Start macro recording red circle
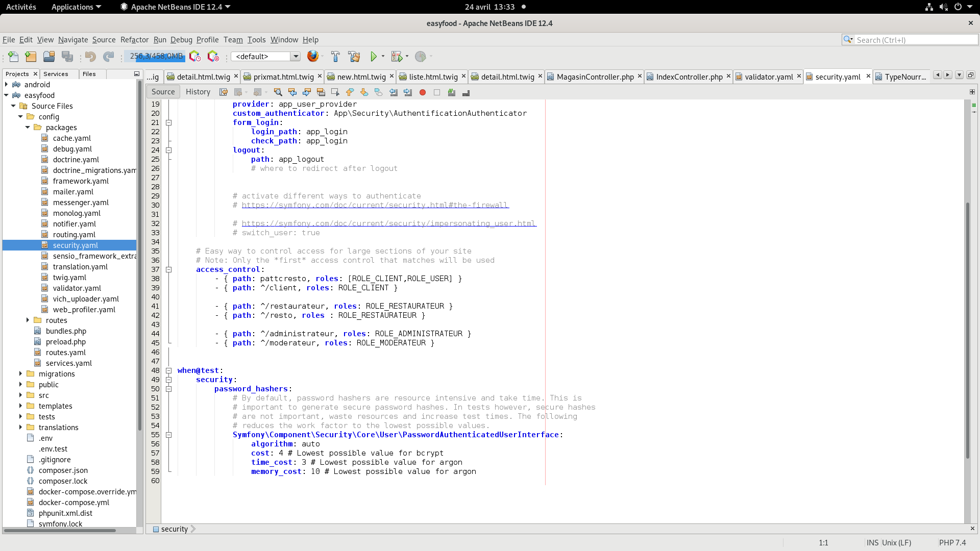 coord(423,92)
